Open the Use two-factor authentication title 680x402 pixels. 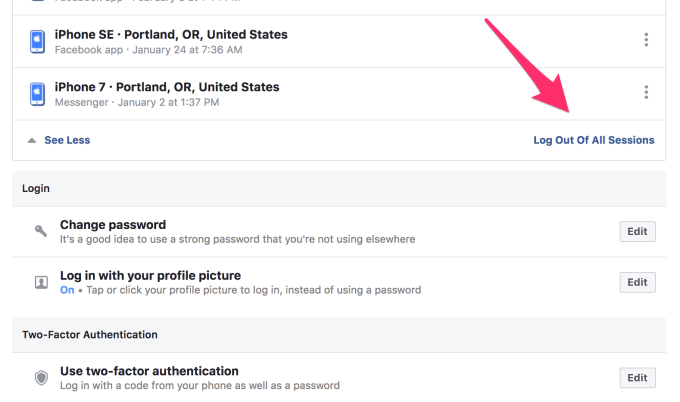pyautogui.click(x=149, y=371)
